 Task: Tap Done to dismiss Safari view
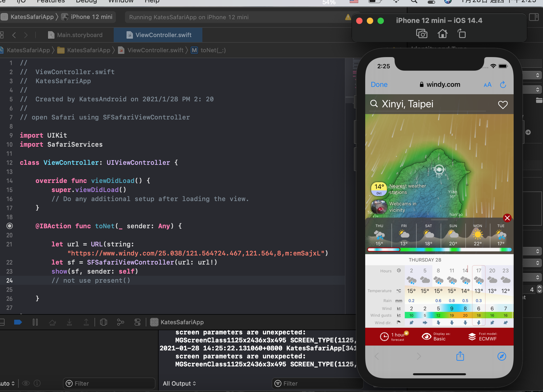[x=379, y=85]
